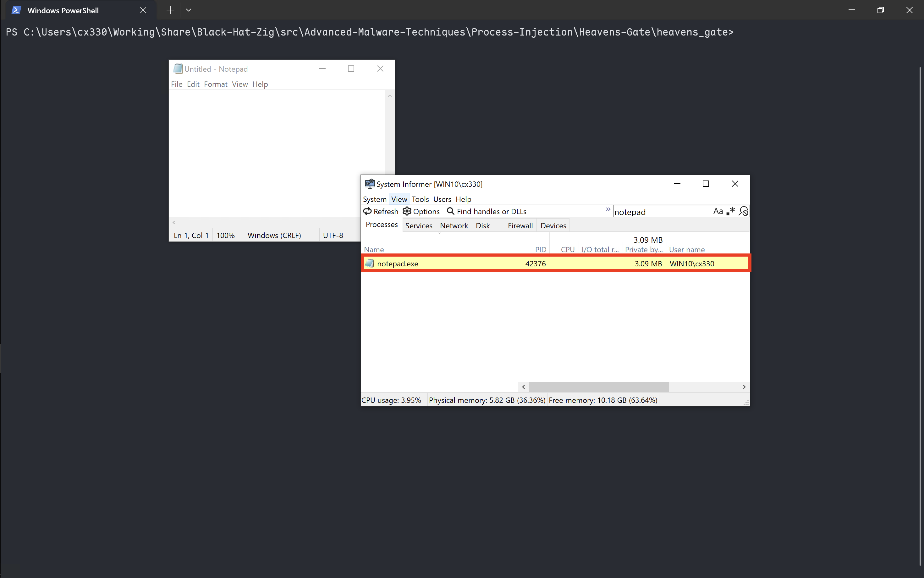Viewport: 924px width, 578px height.
Task: Expand the toolbar overflow chevron
Action: coord(608,209)
